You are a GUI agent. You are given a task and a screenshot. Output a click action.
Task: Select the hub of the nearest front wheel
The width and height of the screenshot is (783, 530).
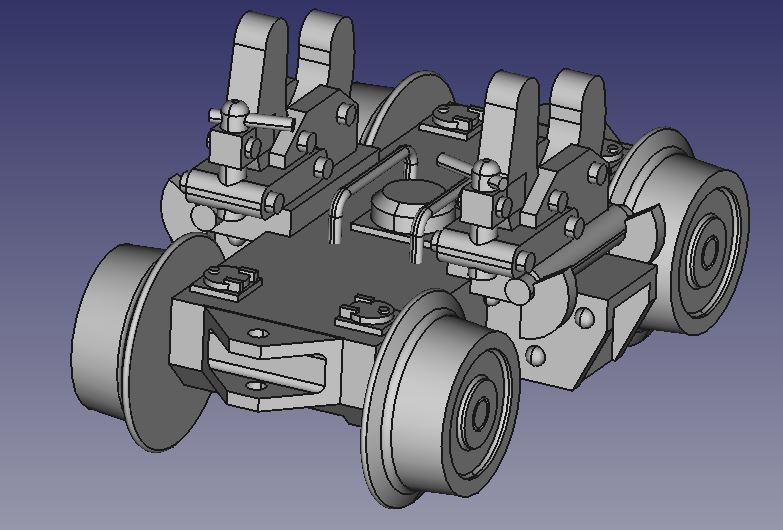click(476, 409)
